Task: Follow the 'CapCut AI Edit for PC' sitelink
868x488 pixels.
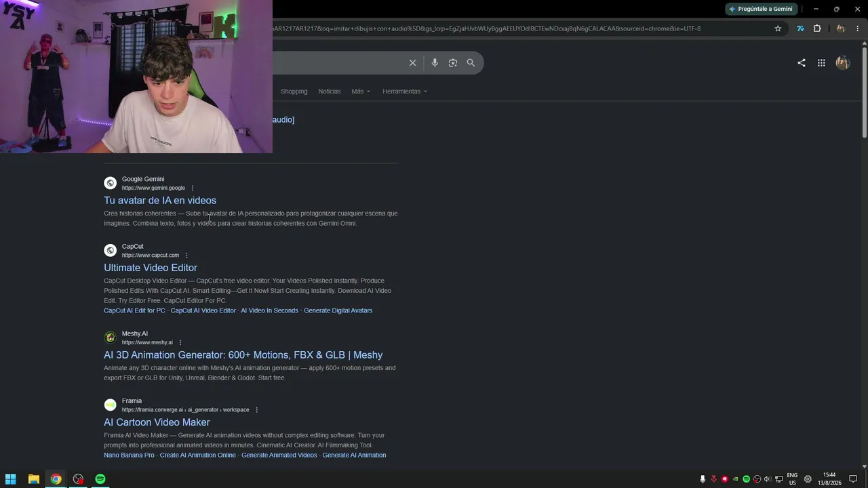Action: click(134, 310)
